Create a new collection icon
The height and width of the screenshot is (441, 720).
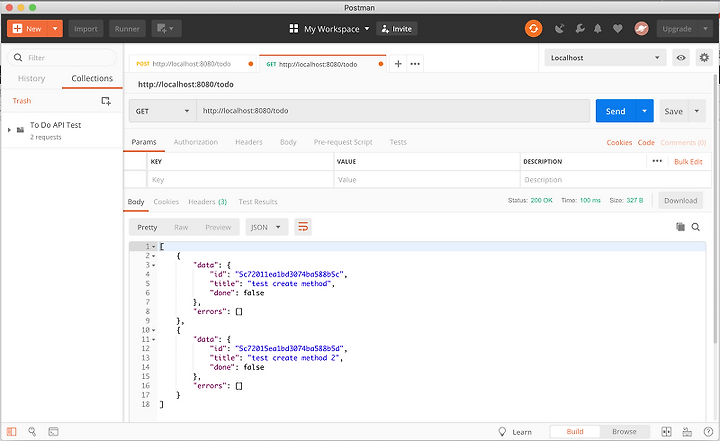[x=106, y=101]
